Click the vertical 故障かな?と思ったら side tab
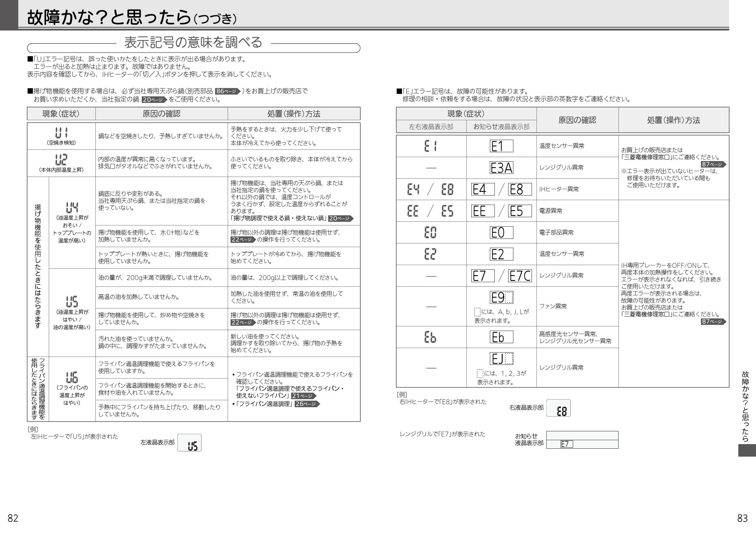This screenshot has width=756, height=535. (745, 407)
